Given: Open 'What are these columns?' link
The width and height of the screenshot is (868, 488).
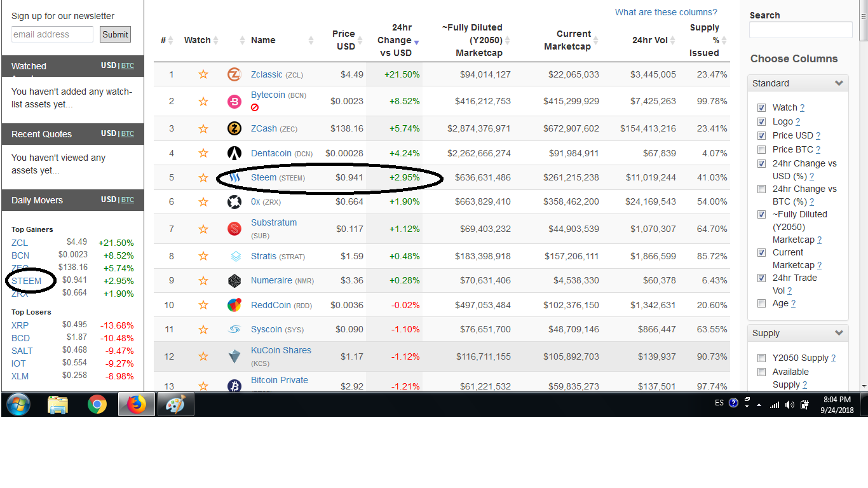Looking at the screenshot, I should point(666,12).
